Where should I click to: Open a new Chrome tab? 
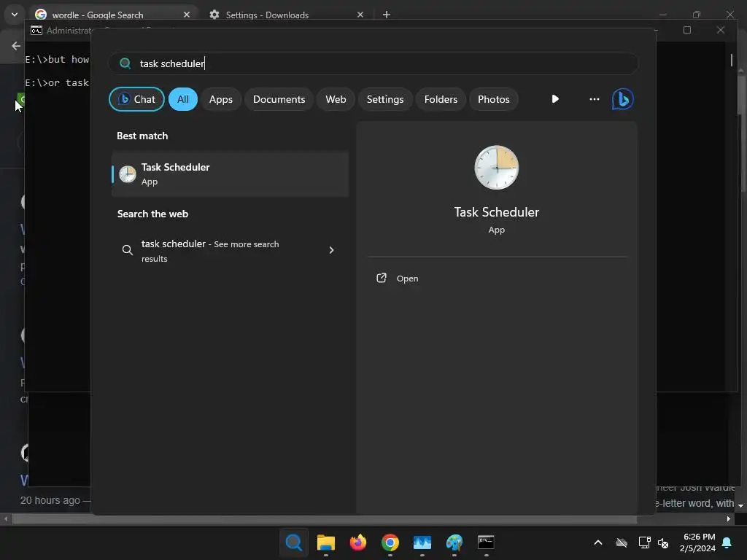point(387,15)
